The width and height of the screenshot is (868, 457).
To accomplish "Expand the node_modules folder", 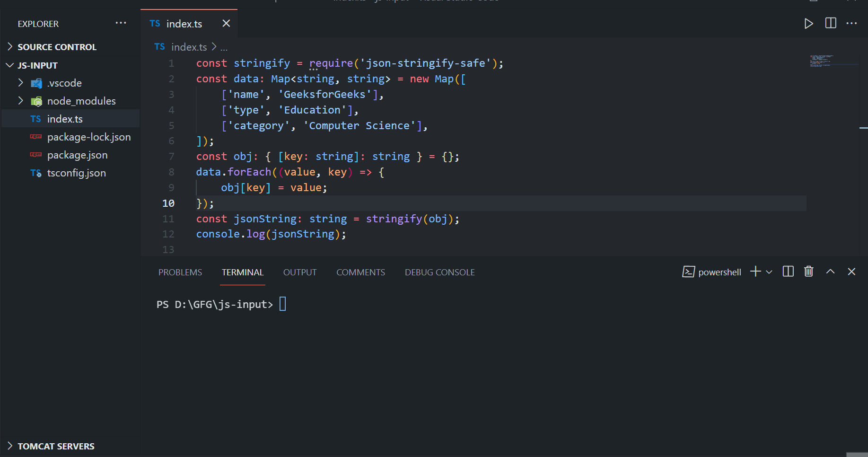I will pos(21,101).
